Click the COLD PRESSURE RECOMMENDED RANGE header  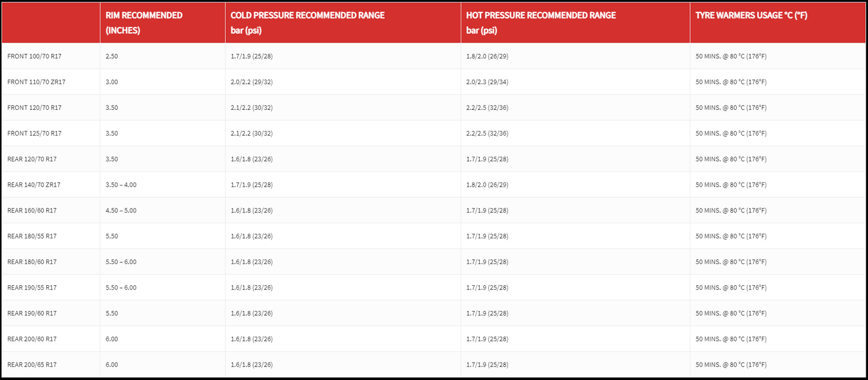[x=308, y=23]
